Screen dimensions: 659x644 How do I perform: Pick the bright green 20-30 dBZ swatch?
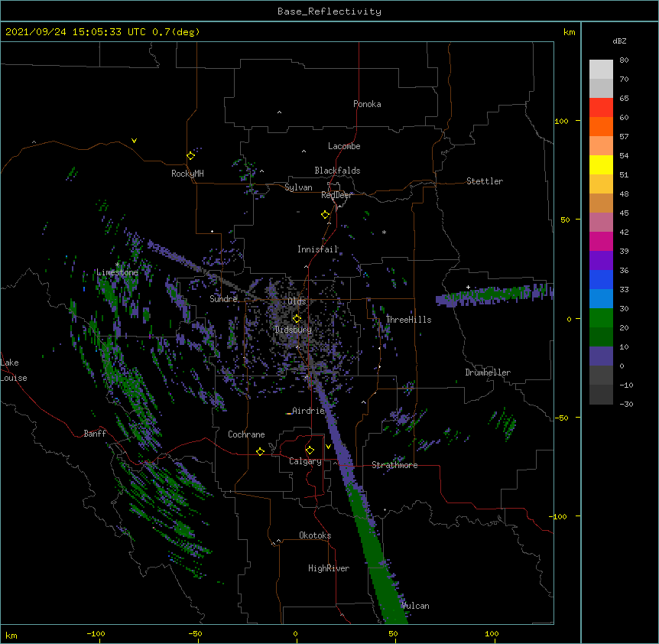[601, 318]
